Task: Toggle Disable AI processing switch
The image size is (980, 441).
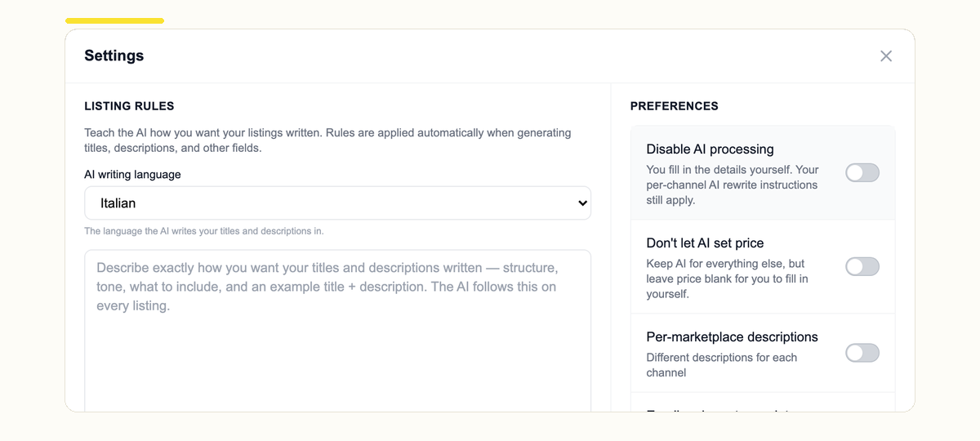Action: coord(862,172)
